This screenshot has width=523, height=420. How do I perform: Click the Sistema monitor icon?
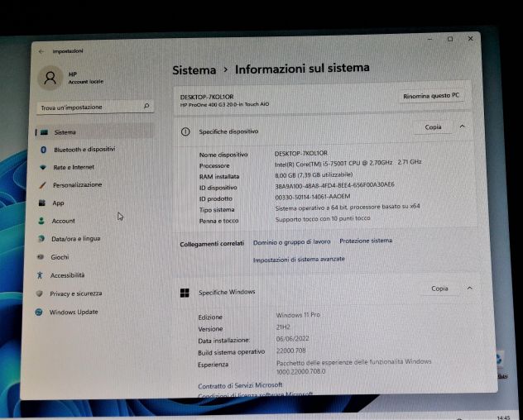[44, 132]
